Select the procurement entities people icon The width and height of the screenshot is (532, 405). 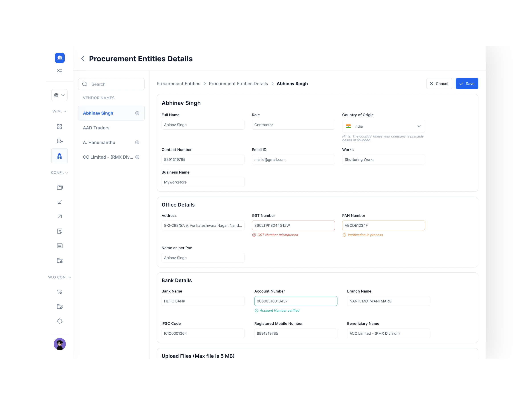59,156
